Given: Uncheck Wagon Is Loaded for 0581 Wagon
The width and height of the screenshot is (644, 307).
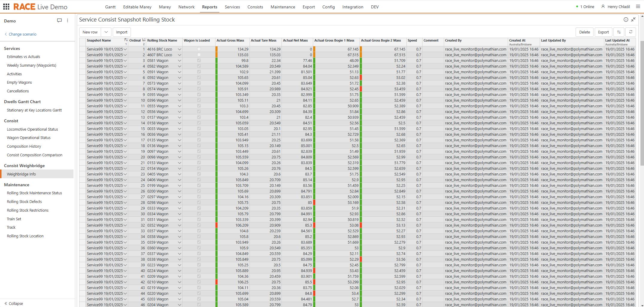Looking at the screenshot, I should [x=199, y=61].
